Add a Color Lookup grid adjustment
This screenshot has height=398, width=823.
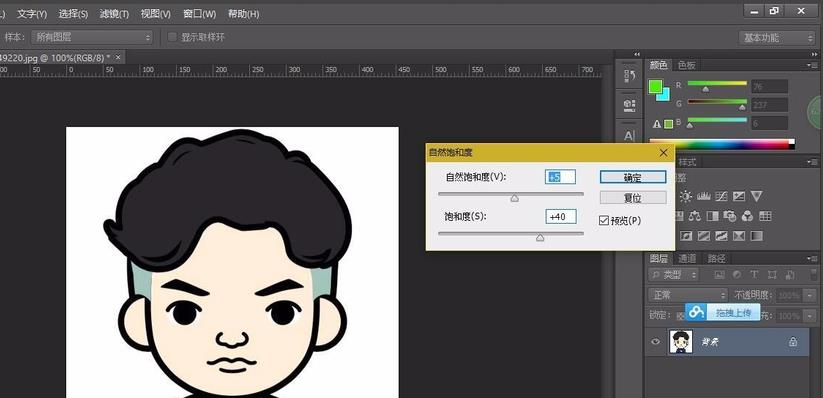coord(765,216)
